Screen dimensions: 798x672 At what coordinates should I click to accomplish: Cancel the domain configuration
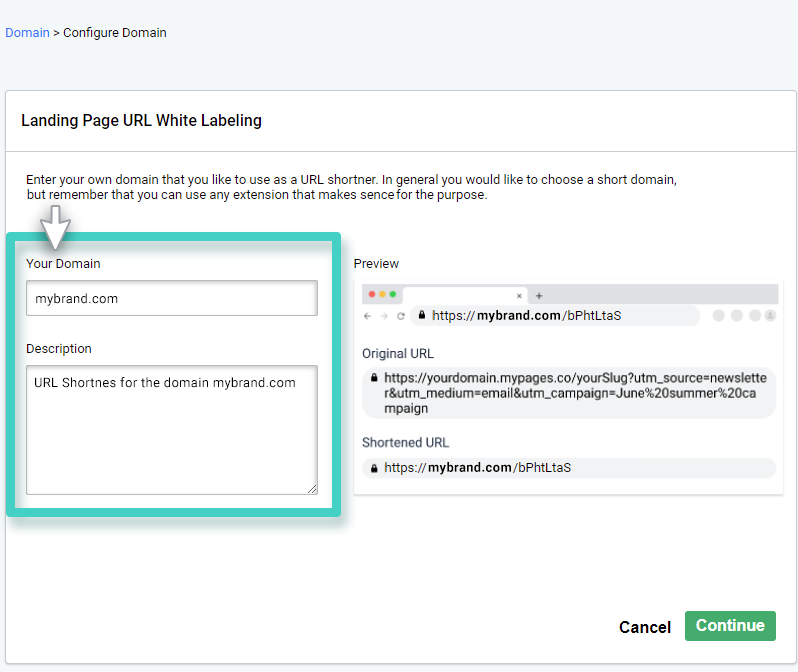(645, 627)
